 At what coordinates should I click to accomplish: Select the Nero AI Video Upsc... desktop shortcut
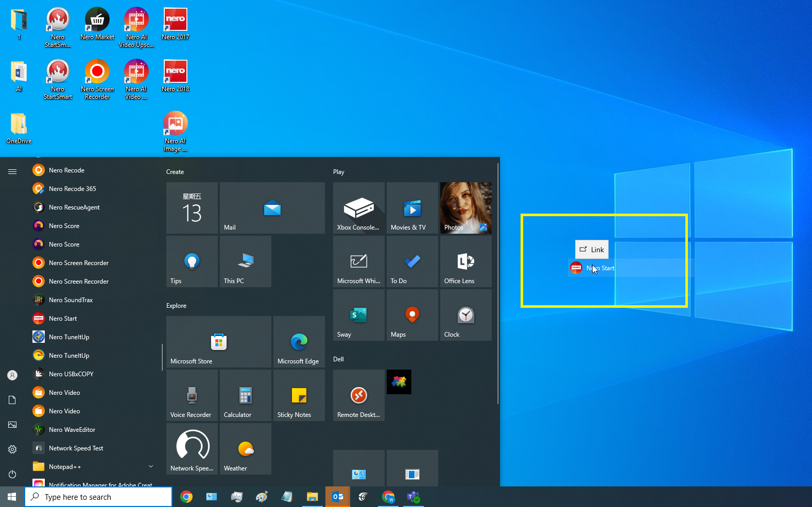click(136, 27)
